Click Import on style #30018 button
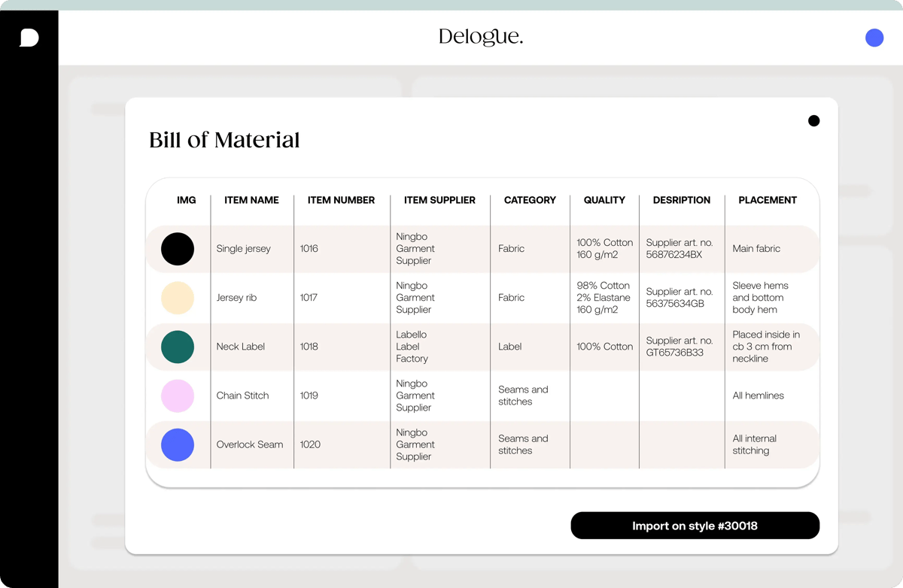903x588 pixels. click(695, 526)
